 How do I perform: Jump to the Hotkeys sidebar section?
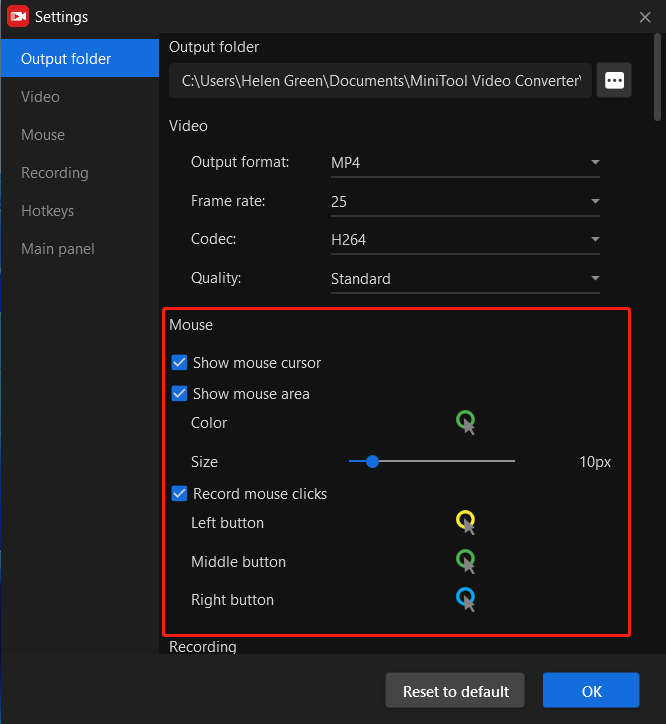(80, 211)
